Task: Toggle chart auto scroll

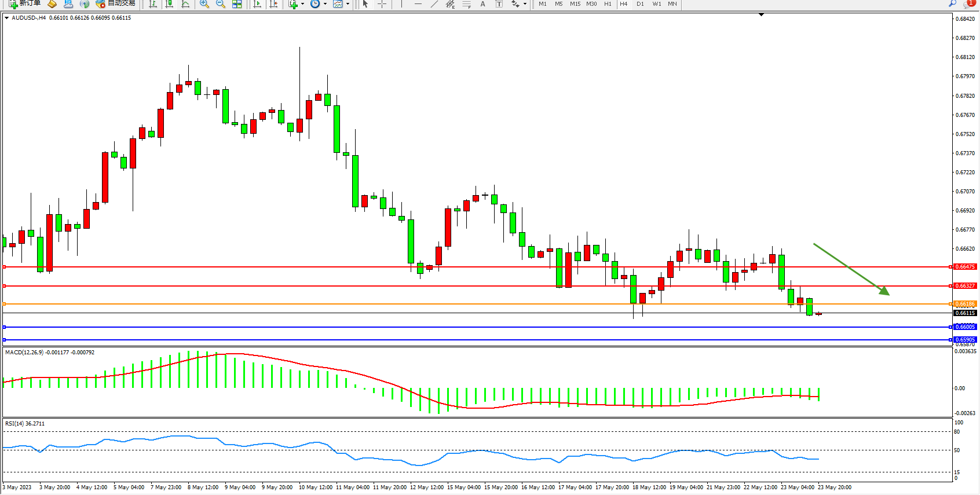Action: click(258, 4)
